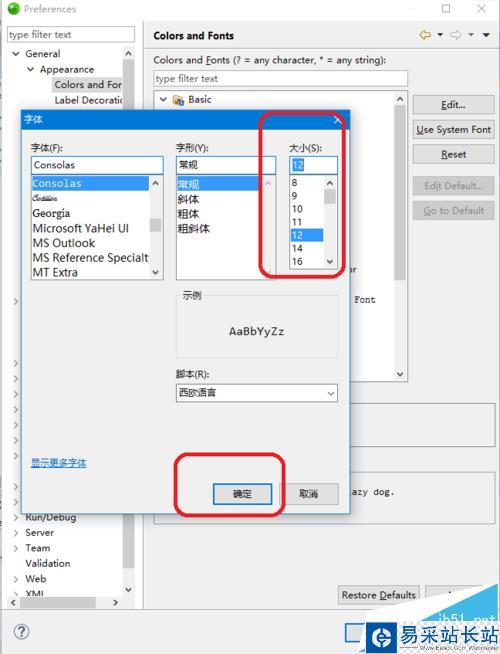Viewport: 500px width, 654px height.
Task: Click preferences tree vertical scroll down arrow
Action: (x=128, y=590)
